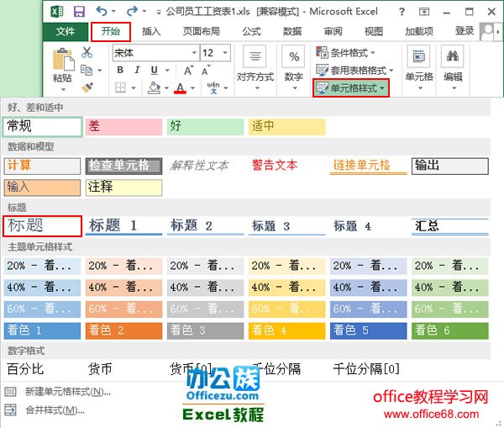Select the 检查单元格 check cell style
504x428 pixels.
coord(123,166)
